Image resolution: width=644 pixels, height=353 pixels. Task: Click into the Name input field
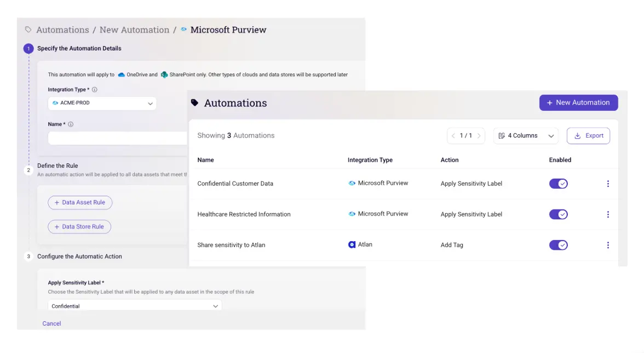[117, 138]
